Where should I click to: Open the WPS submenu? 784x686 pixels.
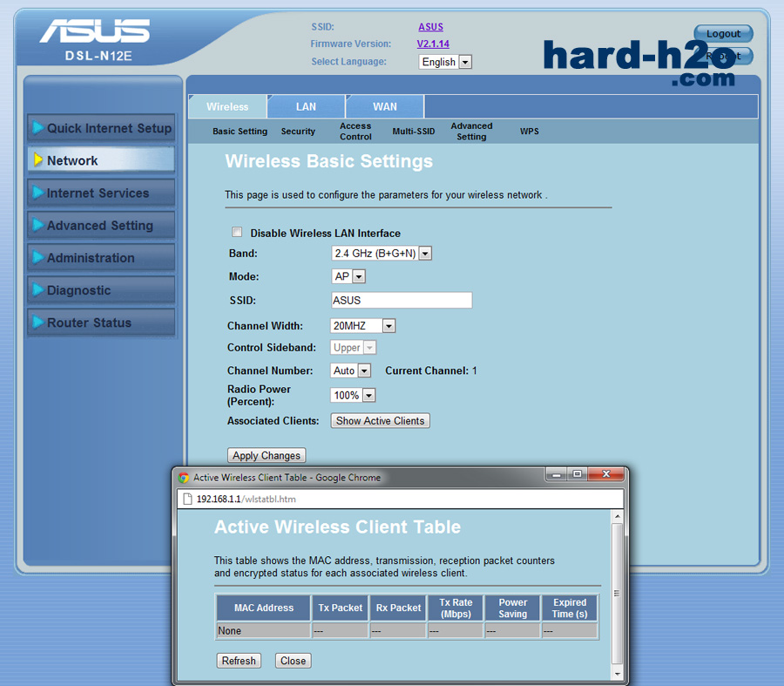(x=529, y=131)
